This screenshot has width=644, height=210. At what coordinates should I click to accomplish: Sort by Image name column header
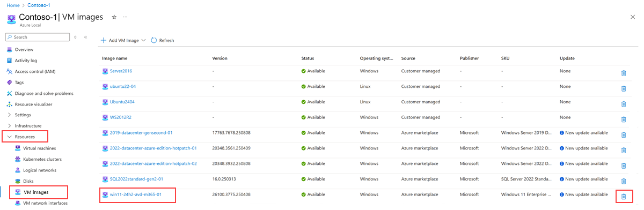[x=115, y=58]
